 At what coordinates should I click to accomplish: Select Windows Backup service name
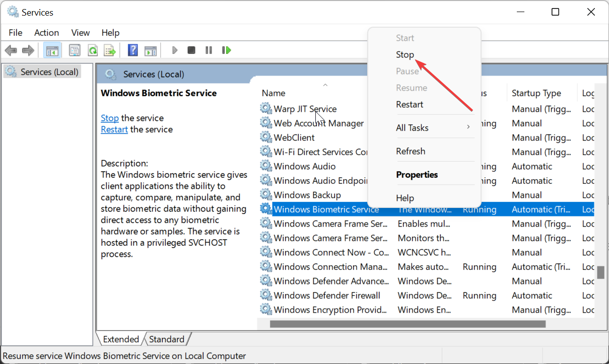307,194
